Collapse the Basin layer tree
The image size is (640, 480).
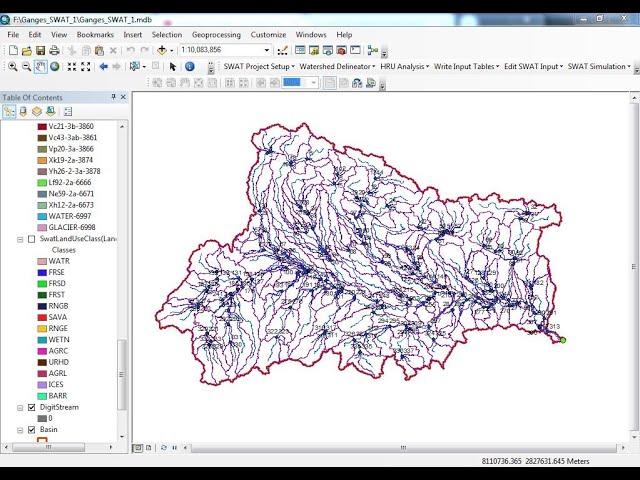20,430
